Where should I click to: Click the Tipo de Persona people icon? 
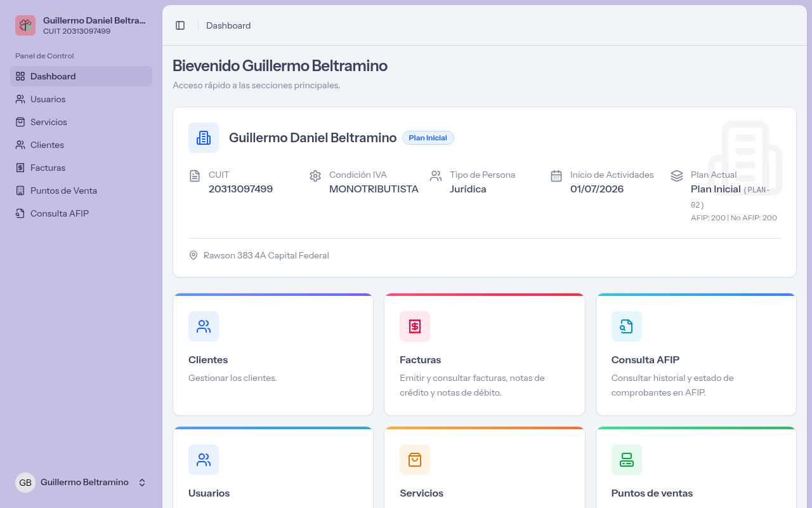coord(436,176)
